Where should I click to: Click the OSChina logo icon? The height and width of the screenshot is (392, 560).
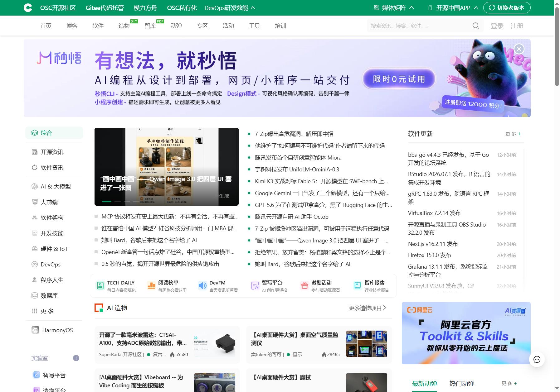tap(28, 8)
